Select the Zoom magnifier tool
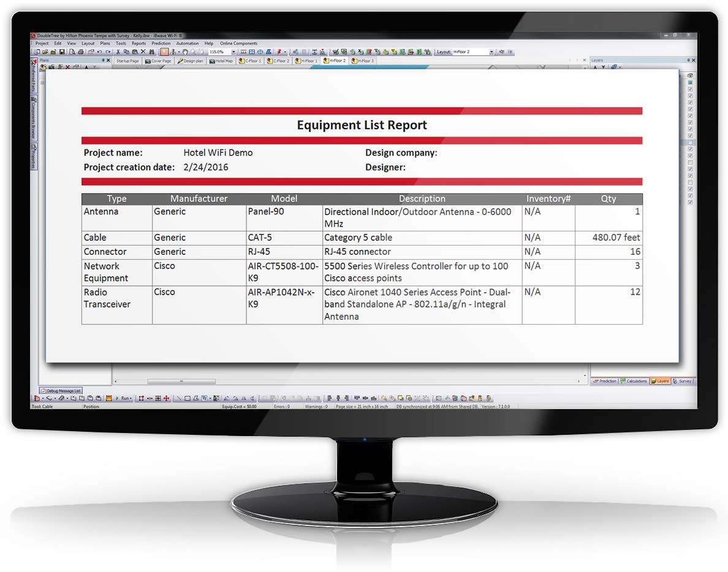Screen dimensions: 728x572 point(193,52)
